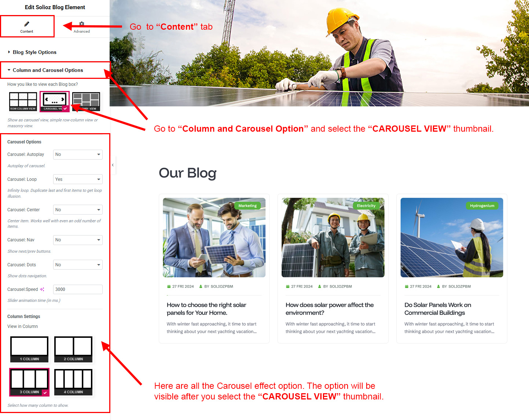Open the 'How does solar power affect' post title

(x=329, y=309)
